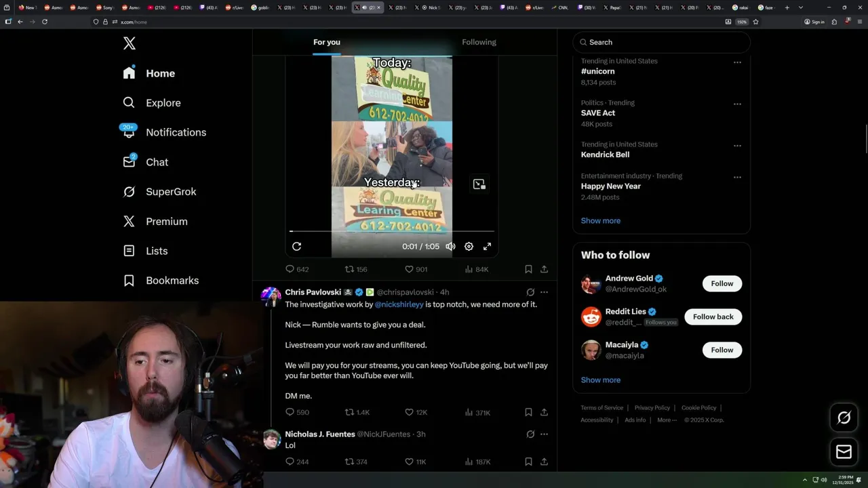
Task: Open more options for #unicorn trend
Action: pyautogui.click(x=737, y=62)
